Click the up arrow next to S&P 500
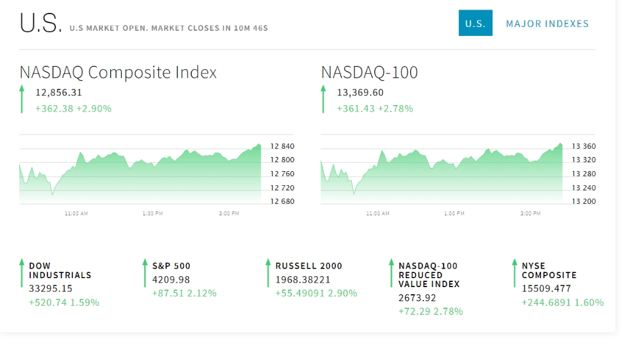The image size is (641, 364). 145,273
